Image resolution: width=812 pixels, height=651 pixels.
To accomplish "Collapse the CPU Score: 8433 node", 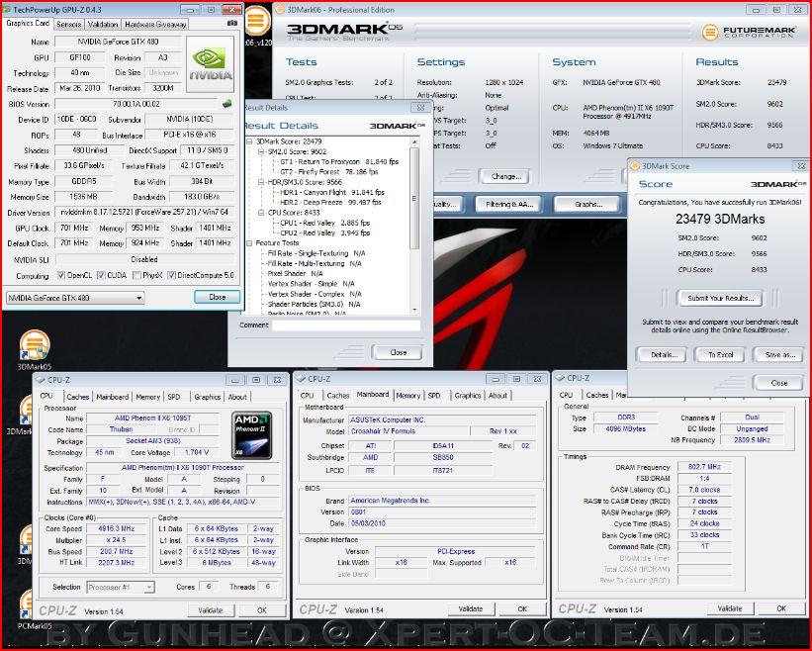I will pos(261,213).
